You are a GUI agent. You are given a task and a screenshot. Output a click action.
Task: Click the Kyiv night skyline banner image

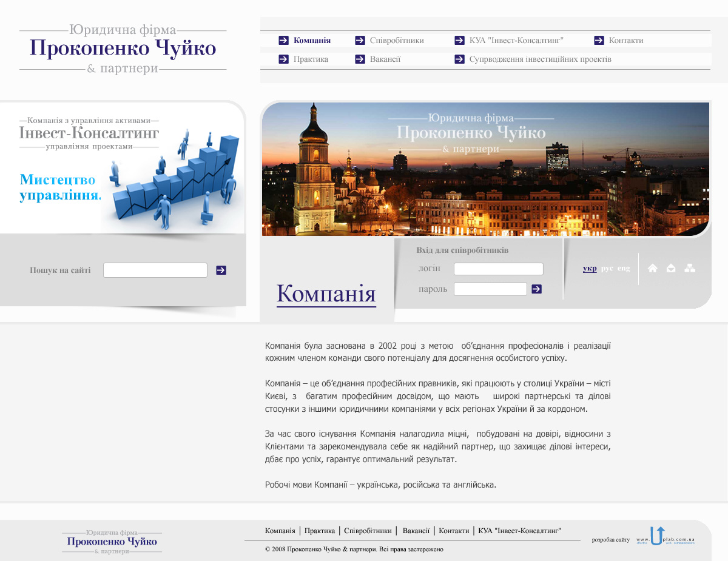pos(485,169)
